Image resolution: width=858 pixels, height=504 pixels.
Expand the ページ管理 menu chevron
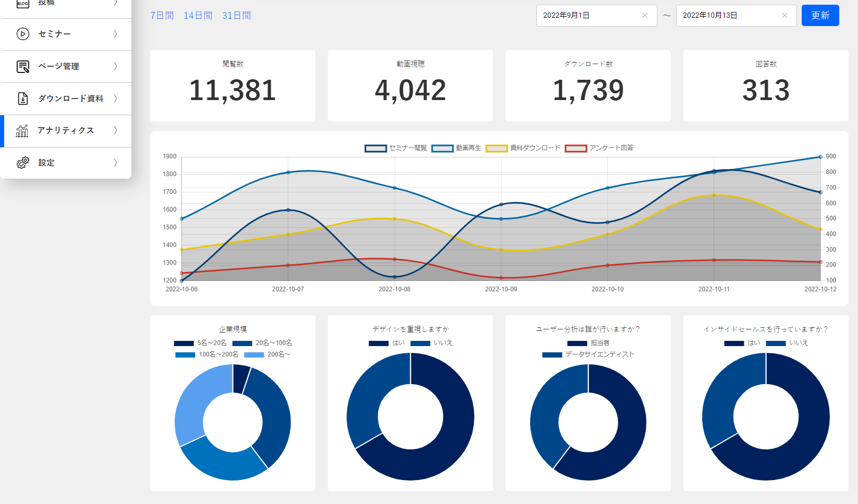[x=116, y=66]
